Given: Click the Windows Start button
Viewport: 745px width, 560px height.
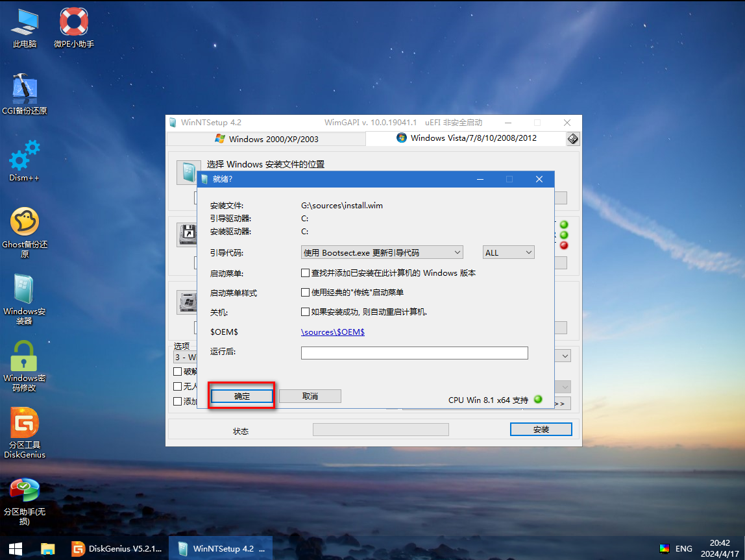Looking at the screenshot, I should tap(16, 548).
